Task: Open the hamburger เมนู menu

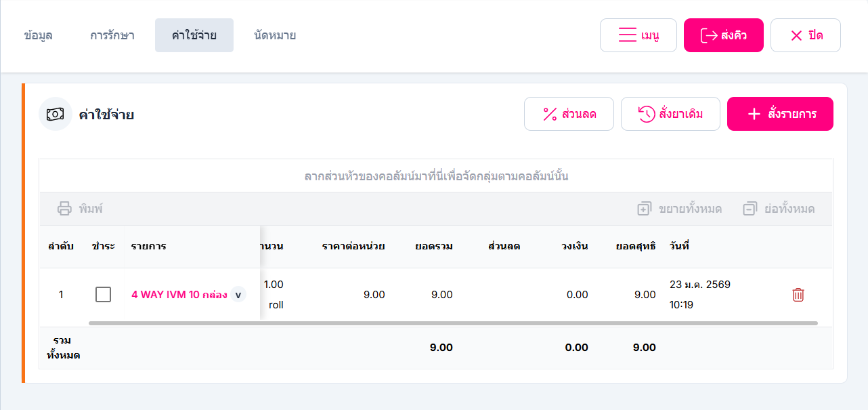Action: pos(638,35)
